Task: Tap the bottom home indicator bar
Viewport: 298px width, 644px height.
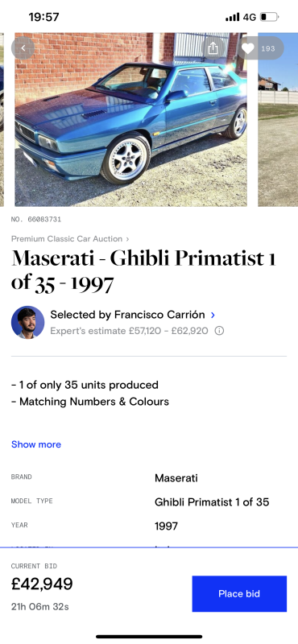Action: tap(149, 637)
